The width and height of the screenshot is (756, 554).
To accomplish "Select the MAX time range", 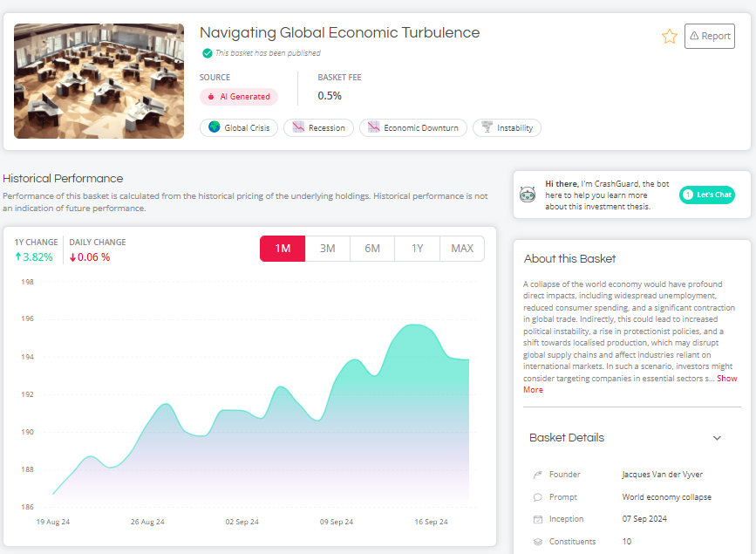I will [x=462, y=249].
